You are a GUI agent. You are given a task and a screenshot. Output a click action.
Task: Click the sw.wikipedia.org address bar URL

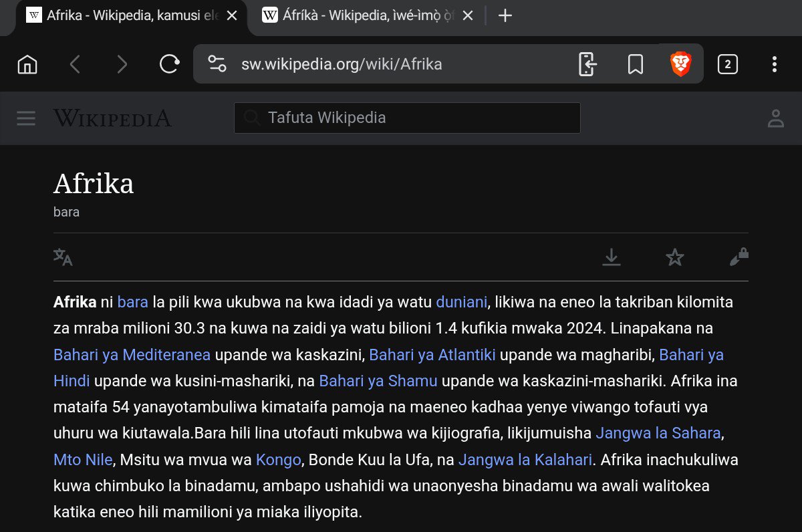pyautogui.click(x=342, y=64)
